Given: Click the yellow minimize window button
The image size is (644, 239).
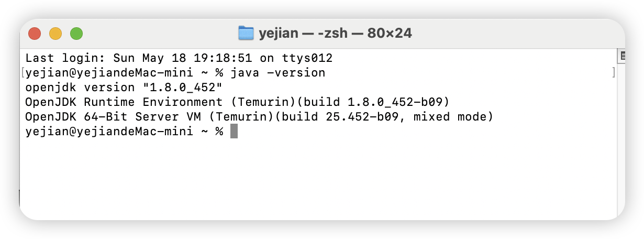Looking at the screenshot, I should point(55,34).
